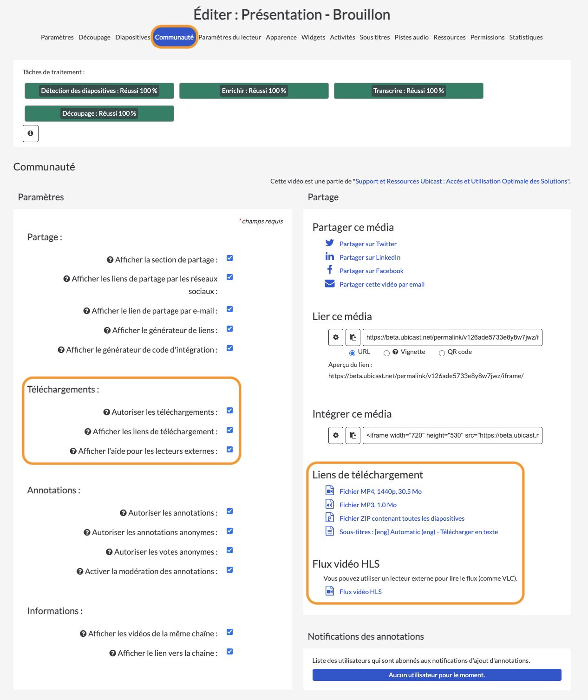Click the HLS stream video icon
The image size is (588, 700).
[x=330, y=591]
